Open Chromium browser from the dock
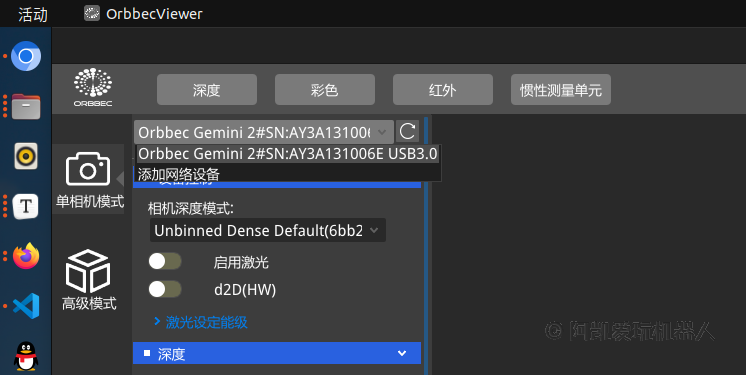 [x=26, y=56]
